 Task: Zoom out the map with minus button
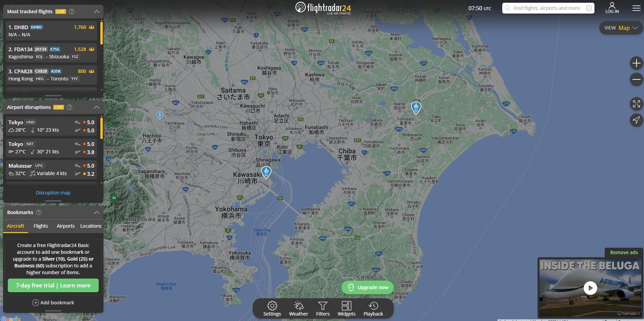tap(636, 80)
